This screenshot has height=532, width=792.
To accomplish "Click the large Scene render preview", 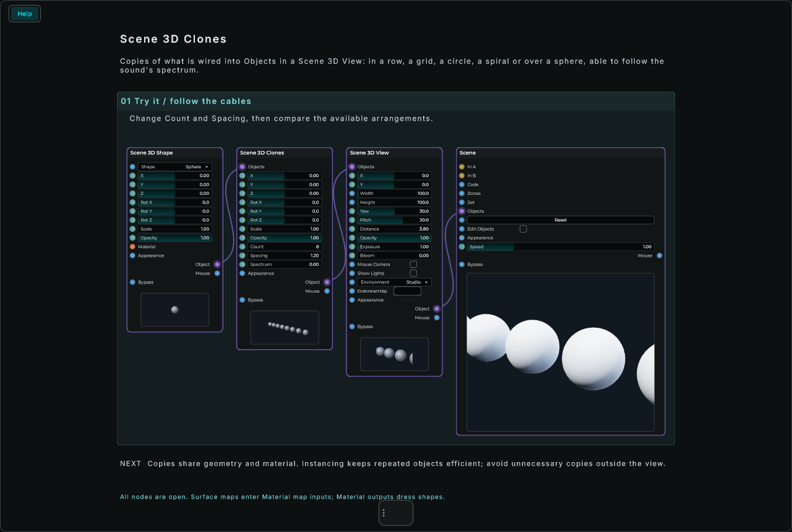I will [x=561, y=352].
